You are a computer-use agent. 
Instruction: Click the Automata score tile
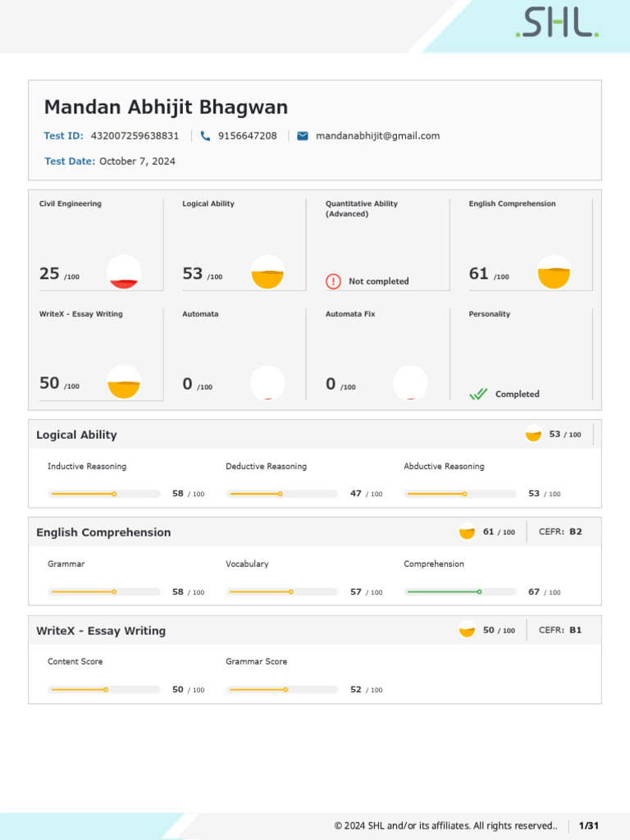234,356
